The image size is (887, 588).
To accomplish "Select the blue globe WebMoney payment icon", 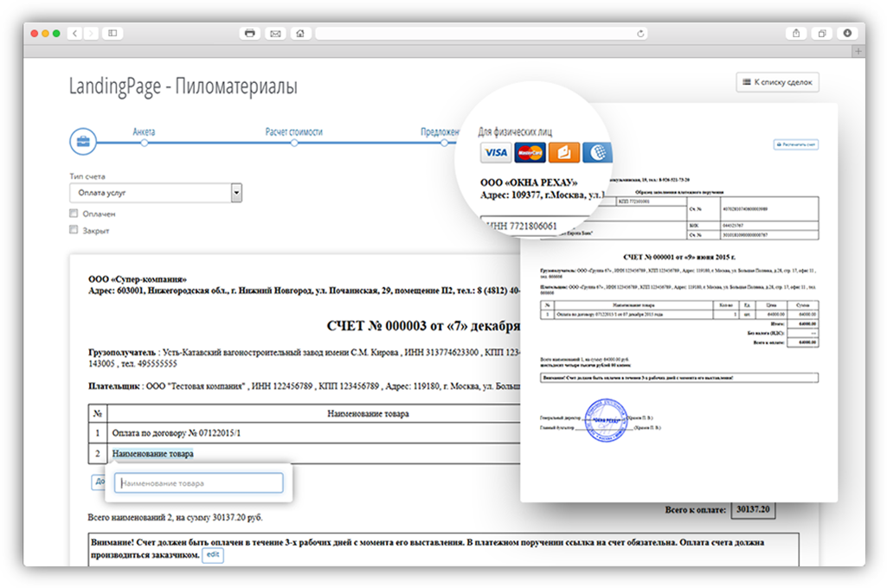I will [x=597, y=153].
